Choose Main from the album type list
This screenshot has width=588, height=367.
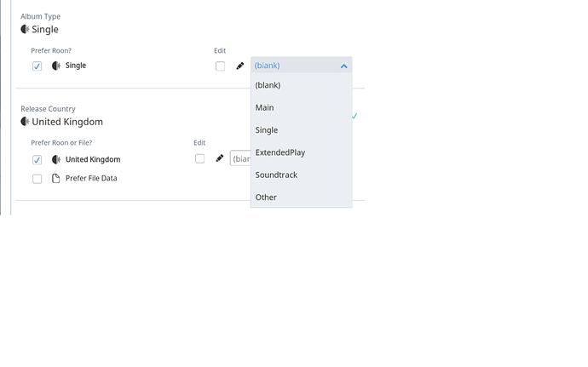pos(301,107)
